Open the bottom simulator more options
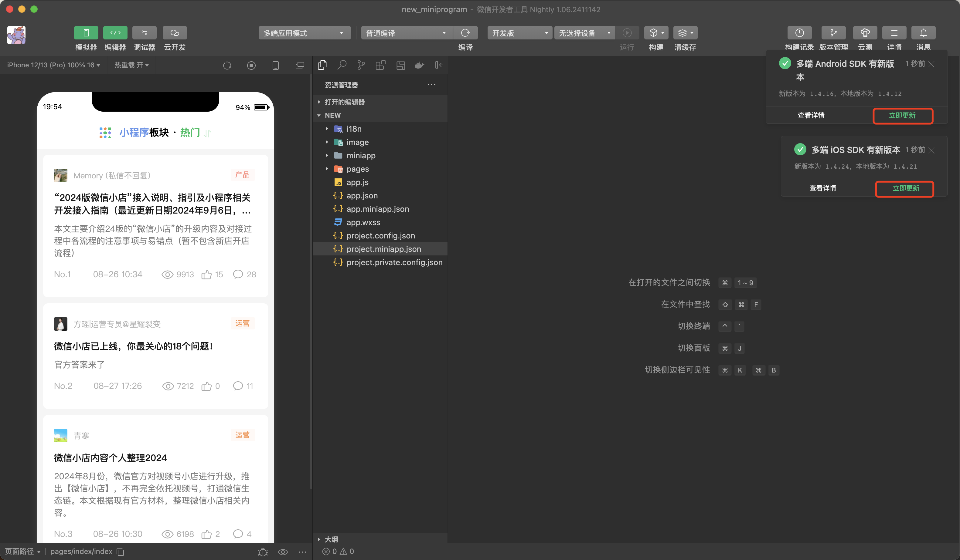 point(302,552)
